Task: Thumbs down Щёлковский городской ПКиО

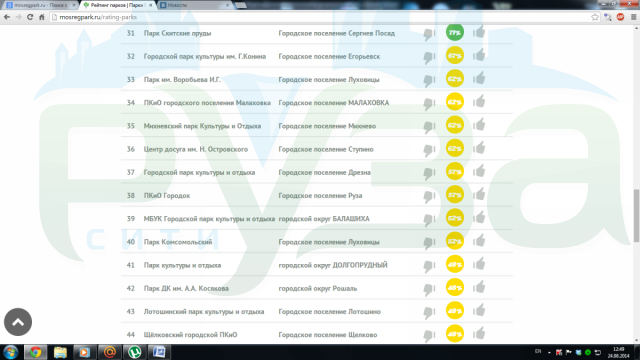Action: click(429, 337)
